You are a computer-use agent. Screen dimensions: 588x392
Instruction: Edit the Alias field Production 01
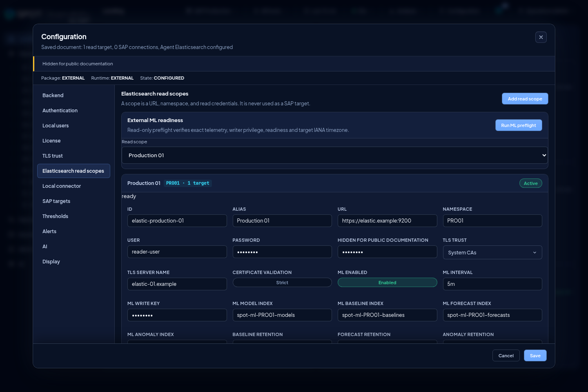(x=282, y=221)
